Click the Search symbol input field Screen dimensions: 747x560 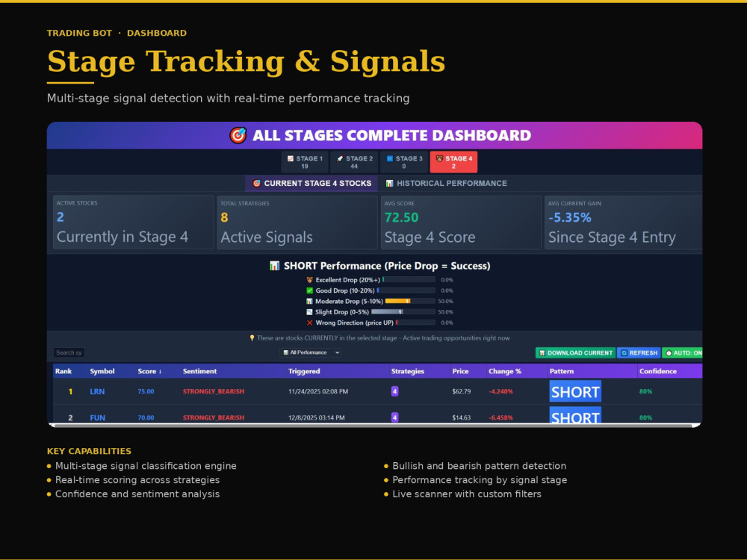(69, 353)
